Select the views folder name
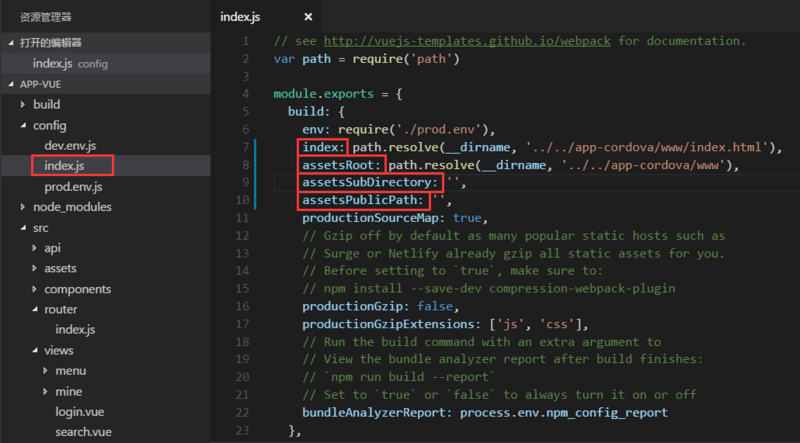This screenshot has width=800, height=443. [59, 350]
